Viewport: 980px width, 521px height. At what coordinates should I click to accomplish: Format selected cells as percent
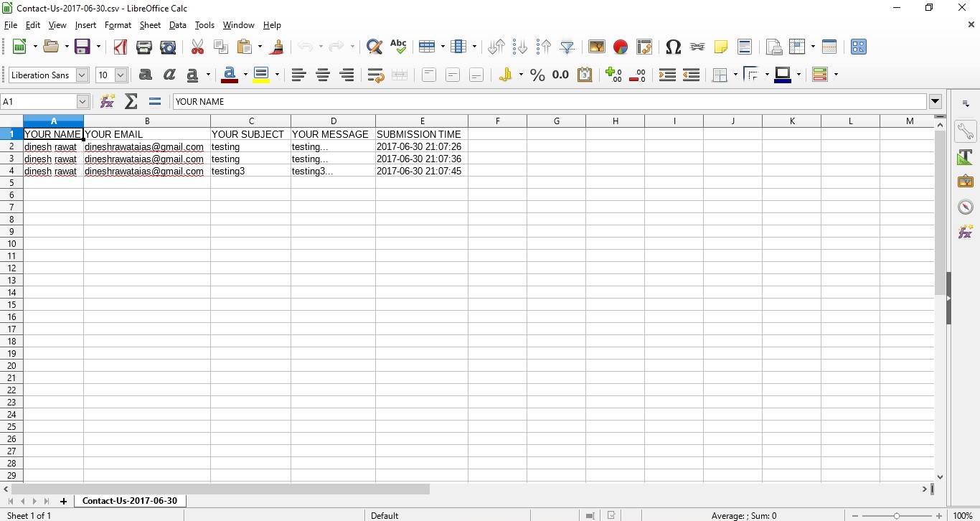pos(537,75)
